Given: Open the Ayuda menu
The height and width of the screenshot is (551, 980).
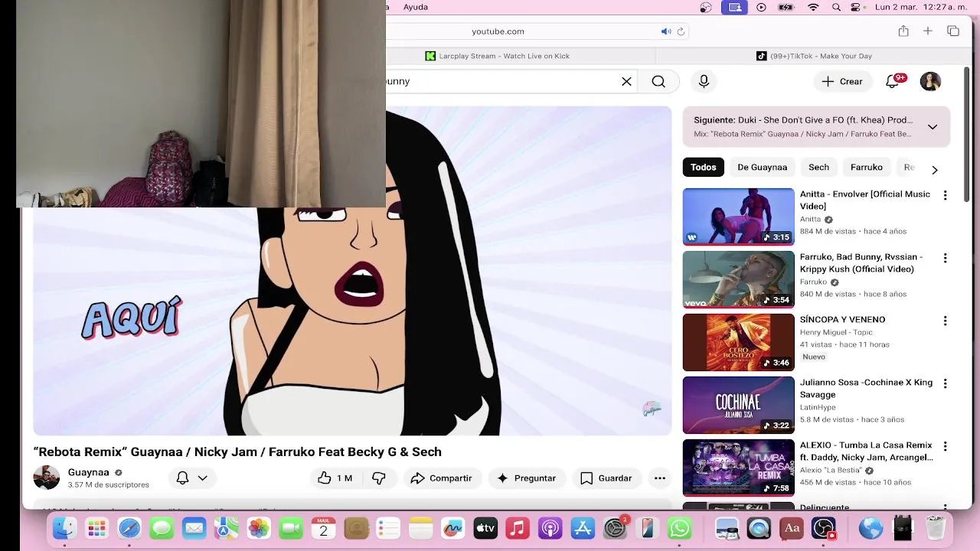Looking at the screenshot, I should pos(416,7).
